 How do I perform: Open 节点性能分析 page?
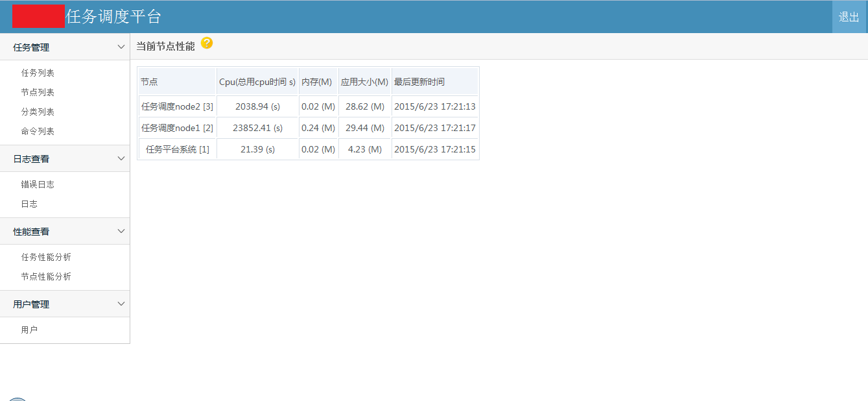tap(46, 276)
